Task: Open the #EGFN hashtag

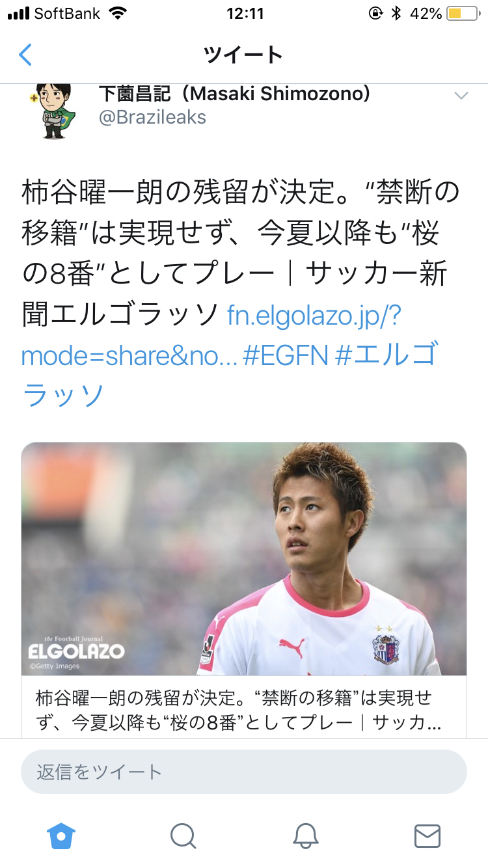Action: 286,356
